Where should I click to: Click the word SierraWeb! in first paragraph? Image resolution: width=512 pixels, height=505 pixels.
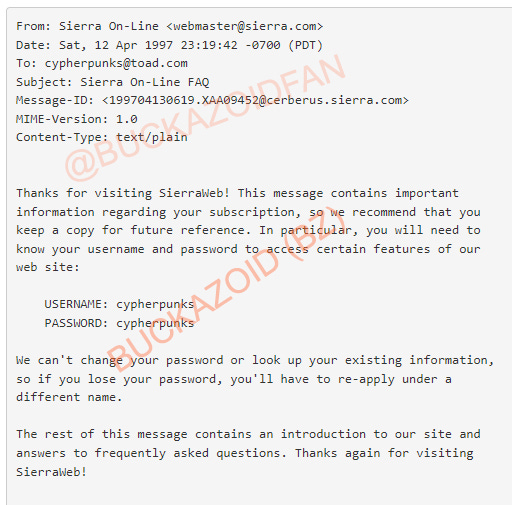click(194, 193)
